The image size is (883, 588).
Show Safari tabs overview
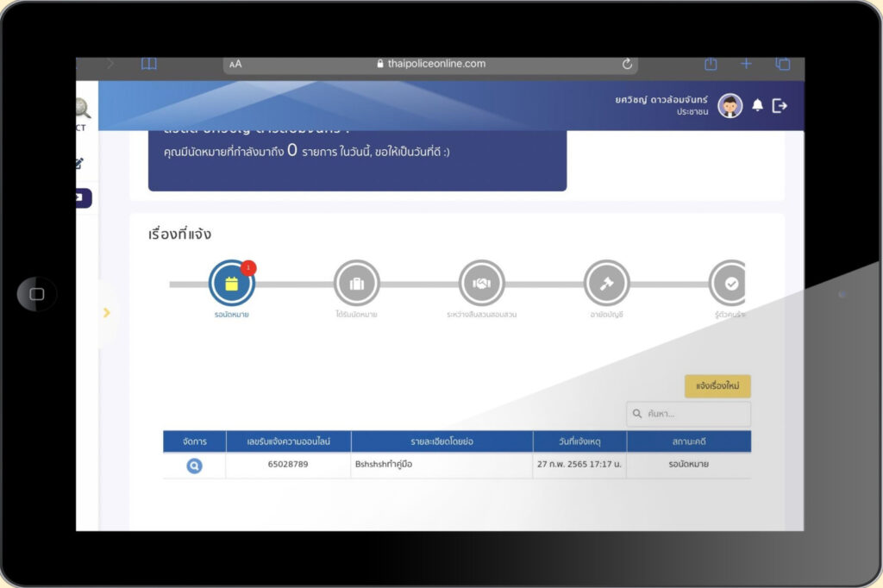tap(783, 64)
